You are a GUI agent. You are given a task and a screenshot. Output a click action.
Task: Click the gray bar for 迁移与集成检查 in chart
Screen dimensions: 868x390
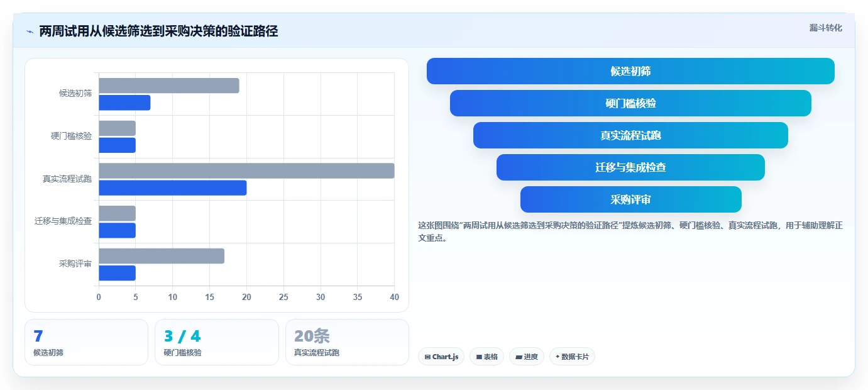tap(117, 213)
